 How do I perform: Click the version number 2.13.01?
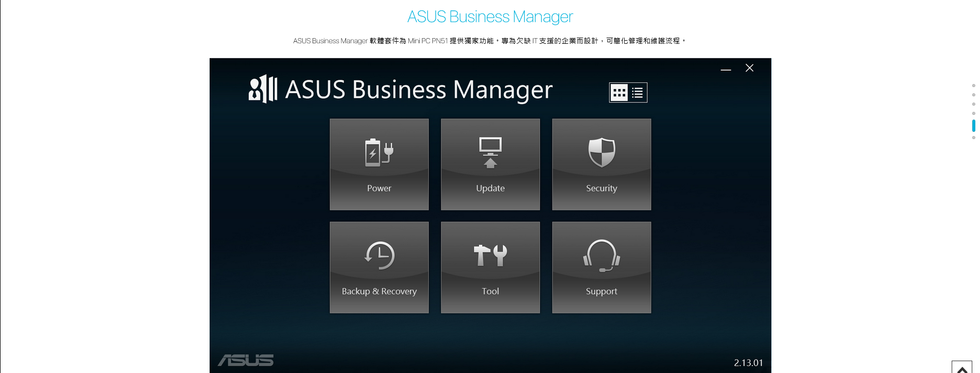748,363
